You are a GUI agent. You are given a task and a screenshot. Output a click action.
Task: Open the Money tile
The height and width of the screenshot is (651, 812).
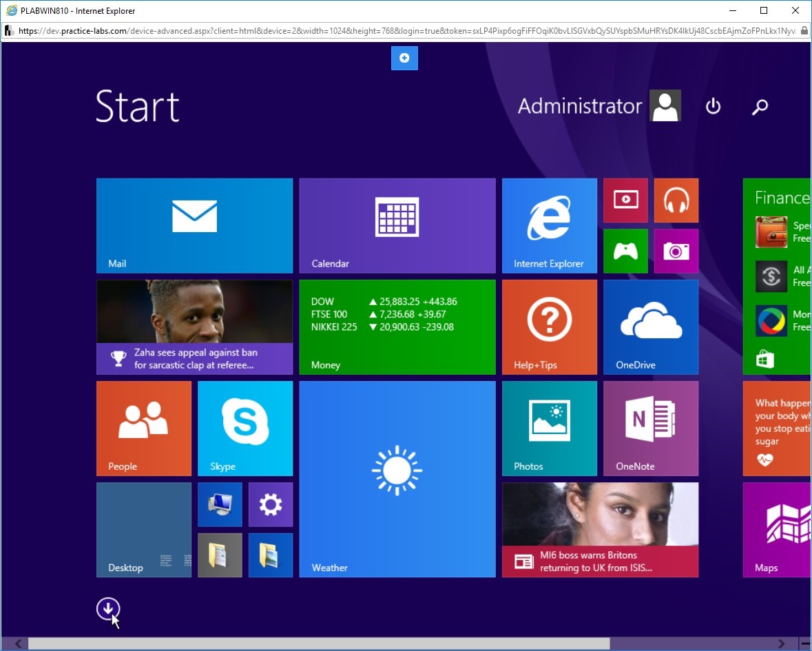click(397, 327)
